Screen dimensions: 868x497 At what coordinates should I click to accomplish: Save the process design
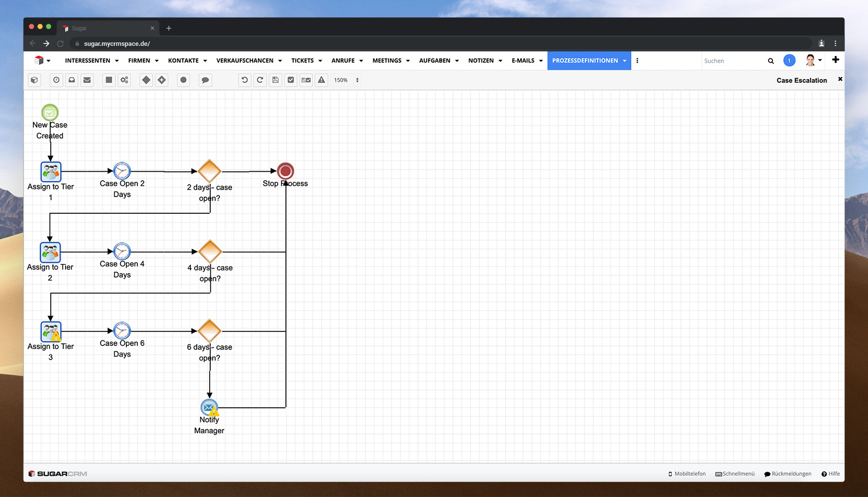coord(275,80)
